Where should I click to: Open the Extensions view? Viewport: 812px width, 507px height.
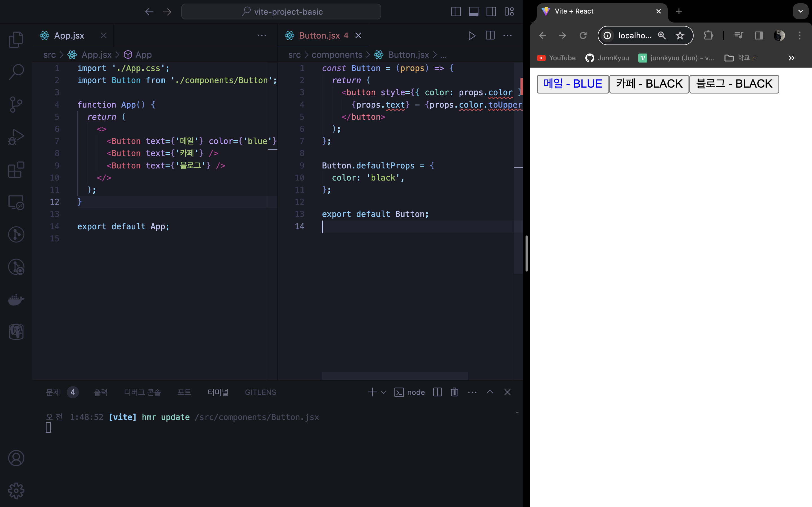click(16, 170)
